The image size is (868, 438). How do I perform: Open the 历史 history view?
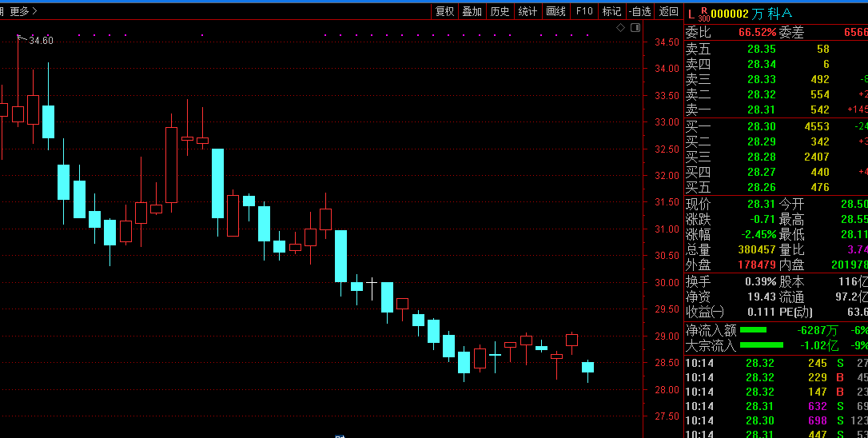[x=500, y=11]
